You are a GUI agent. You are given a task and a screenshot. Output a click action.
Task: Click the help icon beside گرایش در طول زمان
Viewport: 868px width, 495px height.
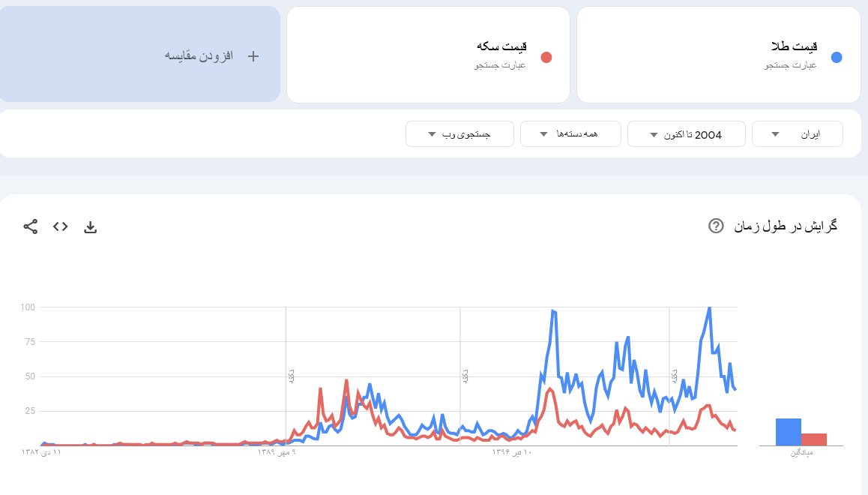click(x=716, y=226)
